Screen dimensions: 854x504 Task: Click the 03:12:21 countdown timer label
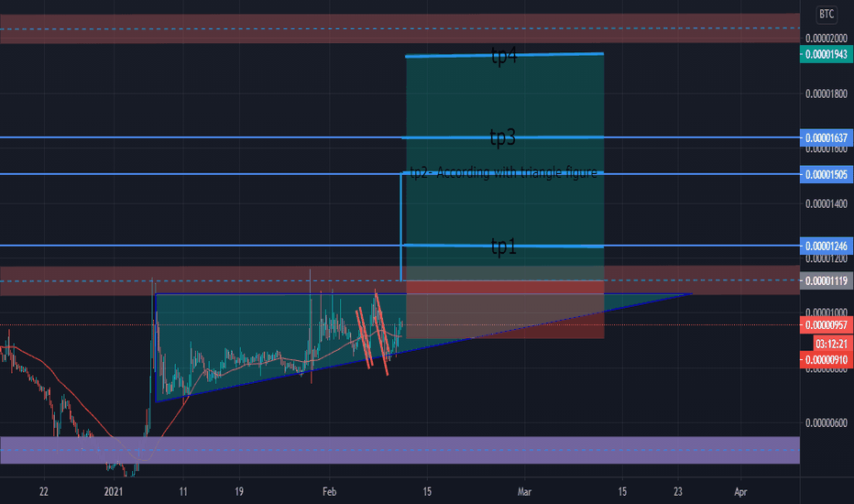point(833,344)
